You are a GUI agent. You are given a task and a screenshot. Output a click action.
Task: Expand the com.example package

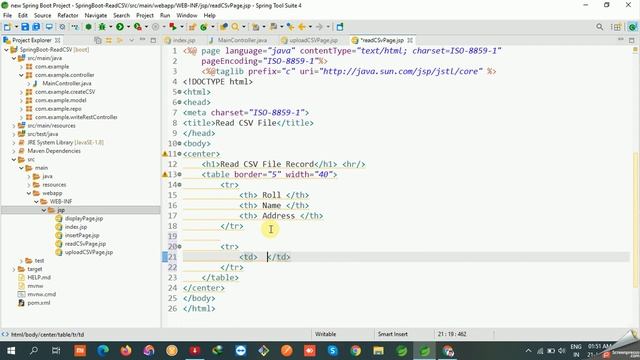pyautogui.click(x=21, y=67)
